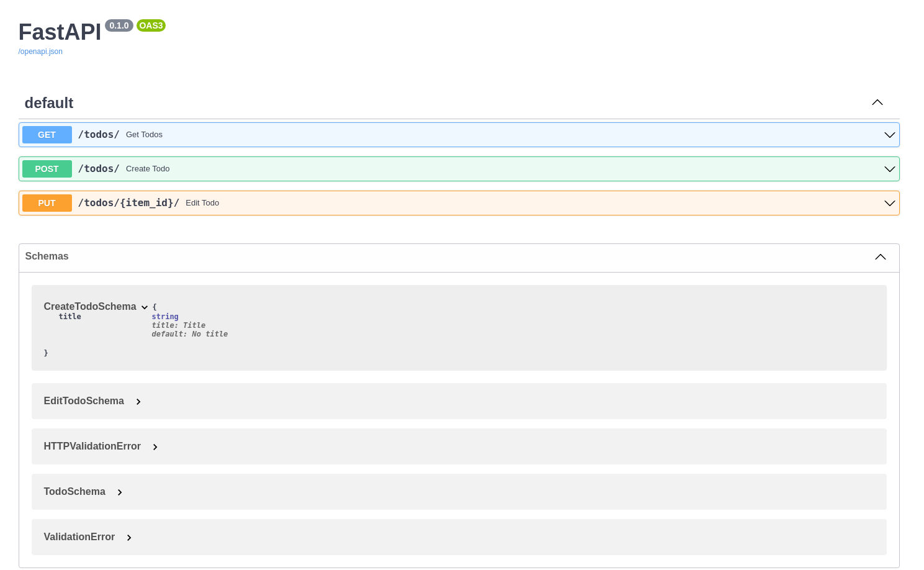Click the 'Create Todo' summary text
The image size is (924, 570).
pos(148,169)
